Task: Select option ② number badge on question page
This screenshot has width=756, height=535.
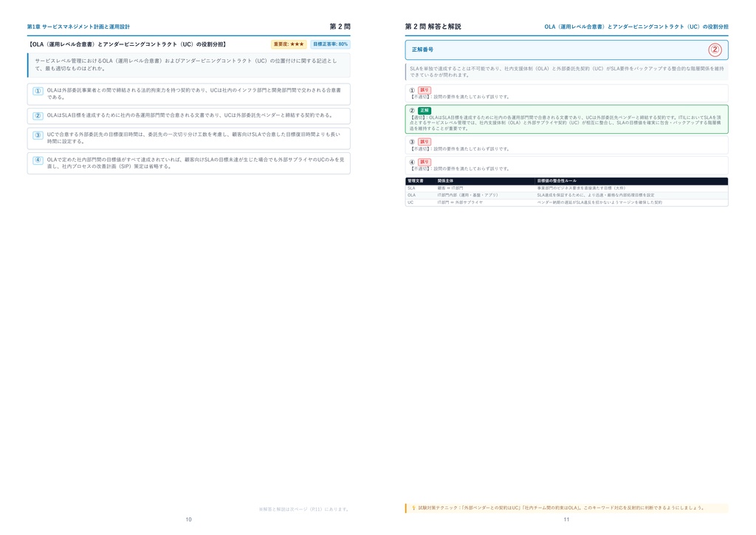Action: click(x=38, y=116)
